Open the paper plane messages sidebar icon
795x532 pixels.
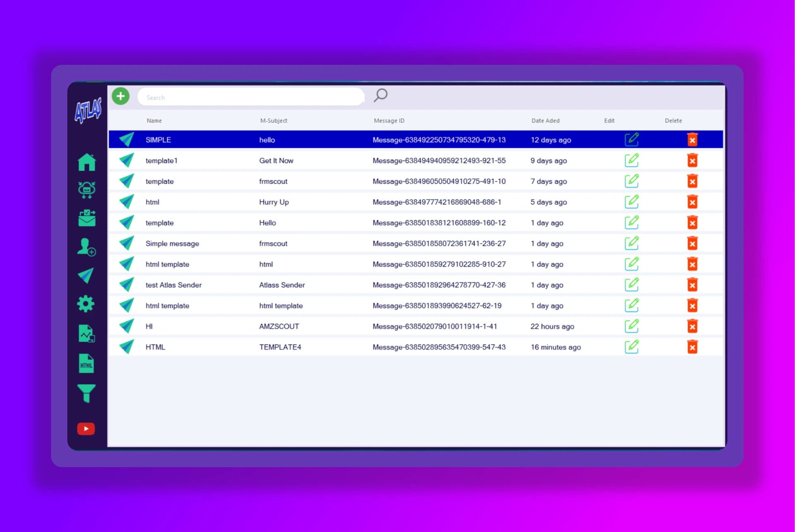[86, 276]
